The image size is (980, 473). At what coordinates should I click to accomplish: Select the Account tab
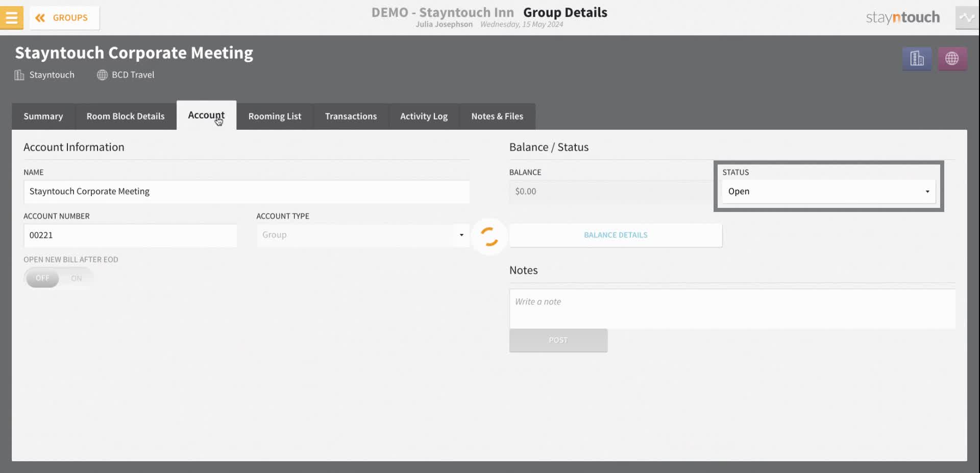pyautogui.click(x=206, y=115)
